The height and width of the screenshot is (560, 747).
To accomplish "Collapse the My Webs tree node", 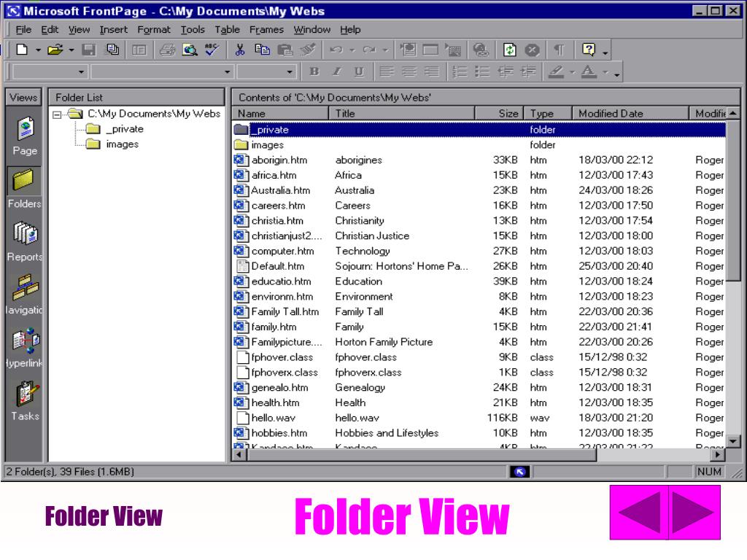I will pos(57,114).
